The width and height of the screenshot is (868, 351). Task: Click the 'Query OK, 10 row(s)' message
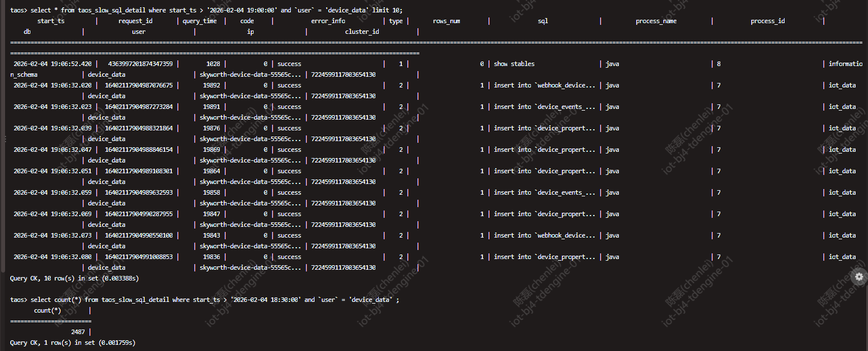[74, 278]
